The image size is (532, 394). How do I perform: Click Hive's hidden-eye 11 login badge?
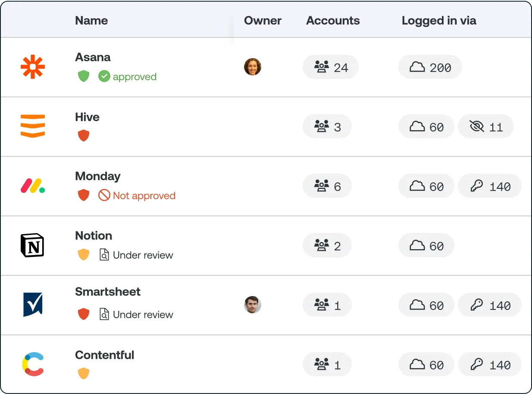click(x=486, y=127)
